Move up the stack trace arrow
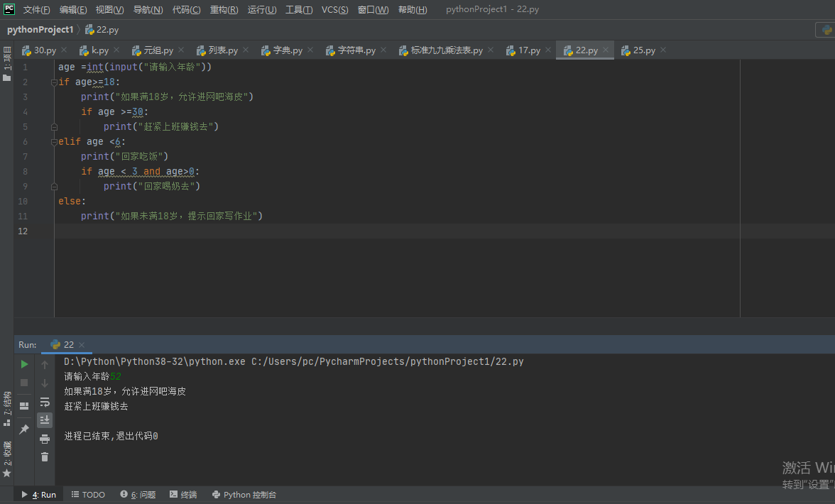 (45, 365)
